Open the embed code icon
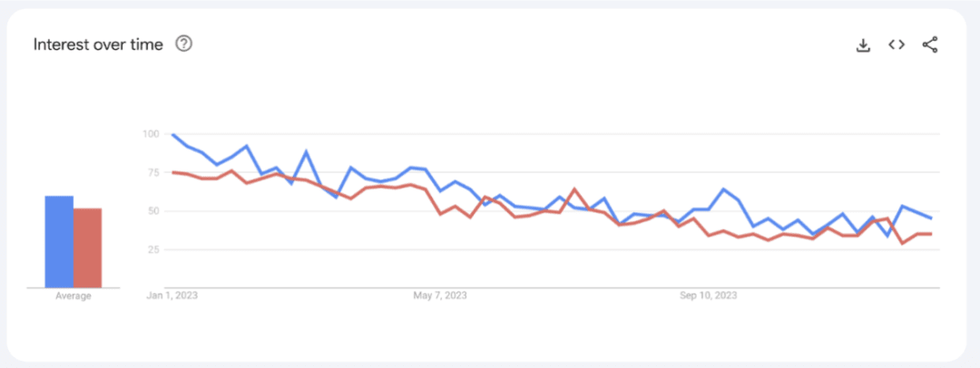 [x=897, y=44]
